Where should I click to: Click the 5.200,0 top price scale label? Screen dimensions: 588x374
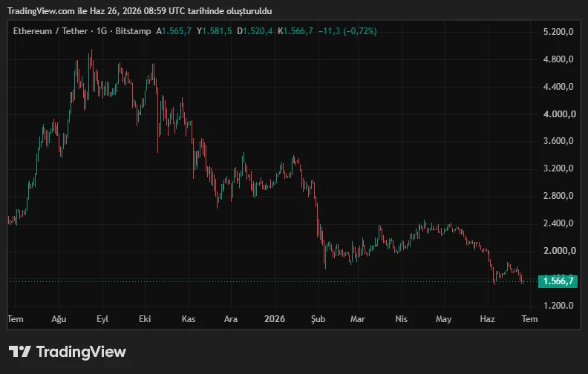(x=558, y=31)
